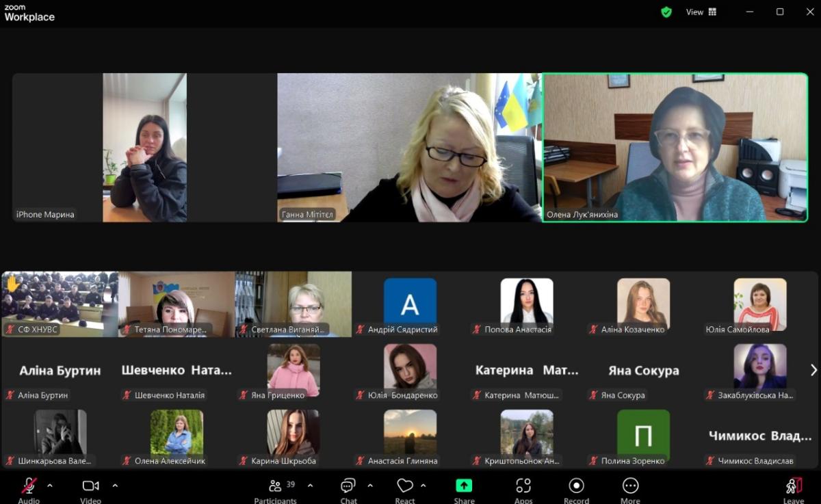Viewport: 821px width, 504px height.
Task: Select Чимикос Владислав participant tile
Action: [760, 436]
